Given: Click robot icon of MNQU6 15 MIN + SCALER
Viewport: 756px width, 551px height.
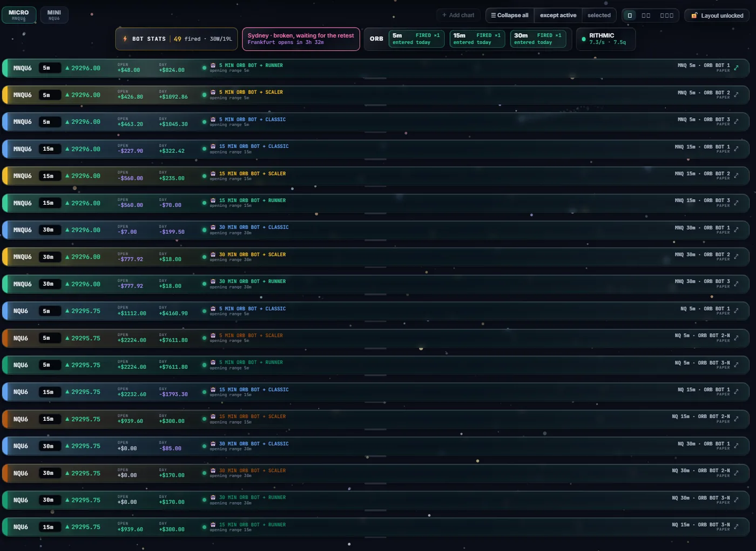Looking at the screenshot, I should click(x=213, y=173).
